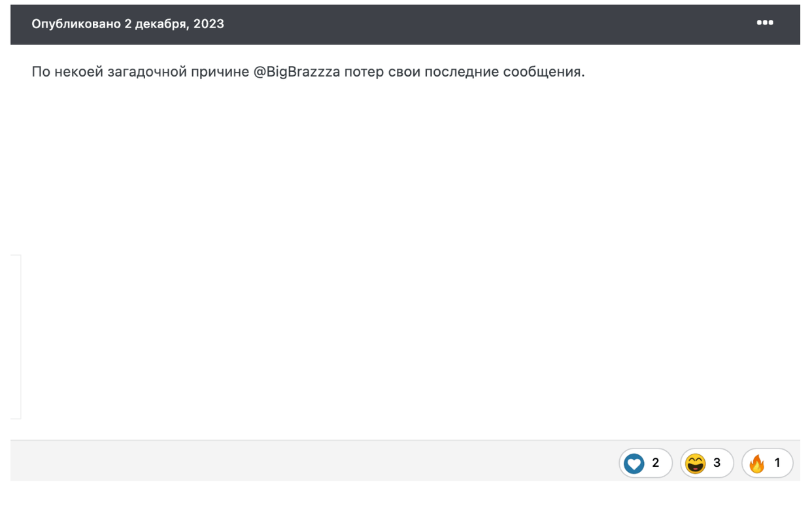Open the post options three-dot menu

point(765,23)
